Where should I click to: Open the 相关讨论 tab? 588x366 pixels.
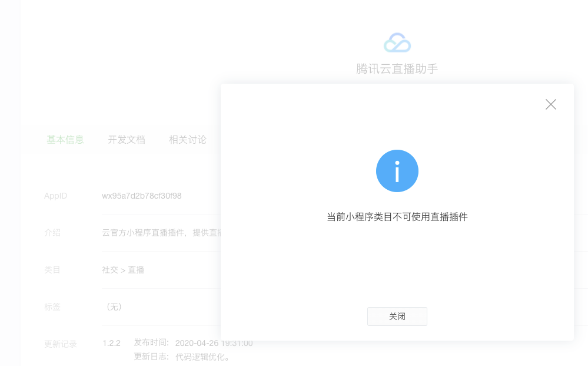pos(188,140)
